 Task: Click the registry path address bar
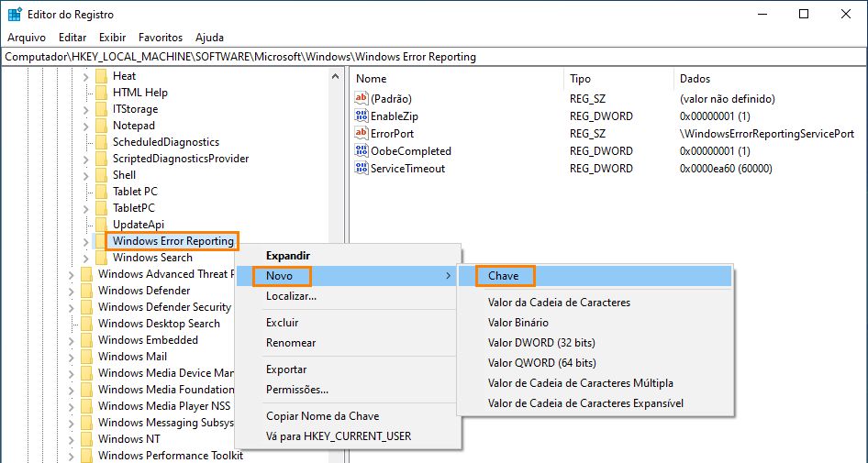coord(434,57)
